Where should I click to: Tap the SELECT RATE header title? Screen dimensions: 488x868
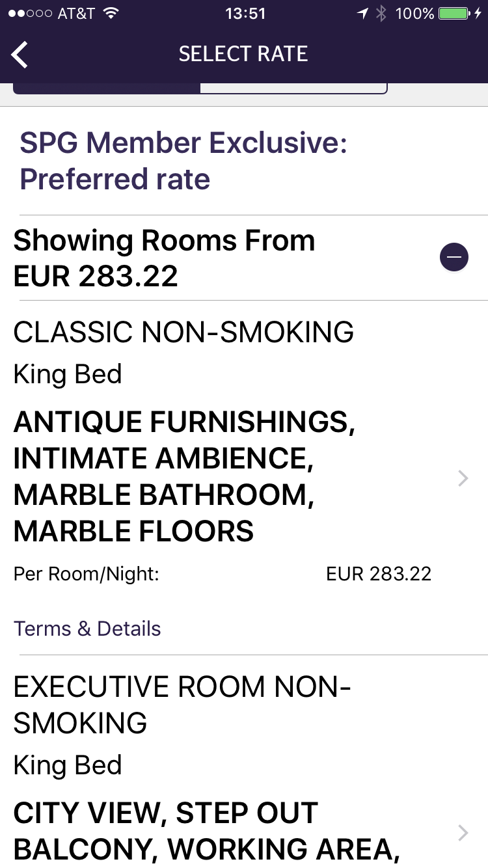(243, 54)
